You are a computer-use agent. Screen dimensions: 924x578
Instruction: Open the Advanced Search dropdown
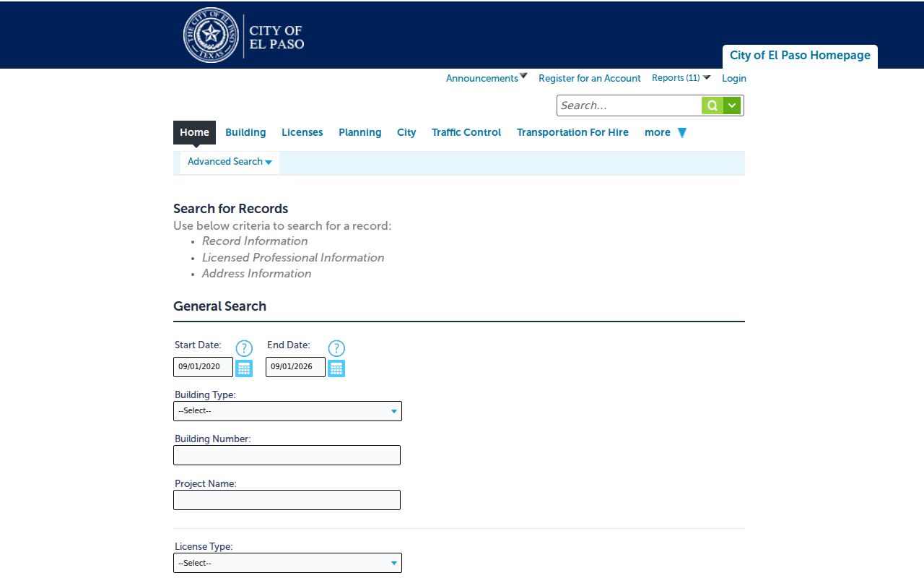tap(230, 162)
